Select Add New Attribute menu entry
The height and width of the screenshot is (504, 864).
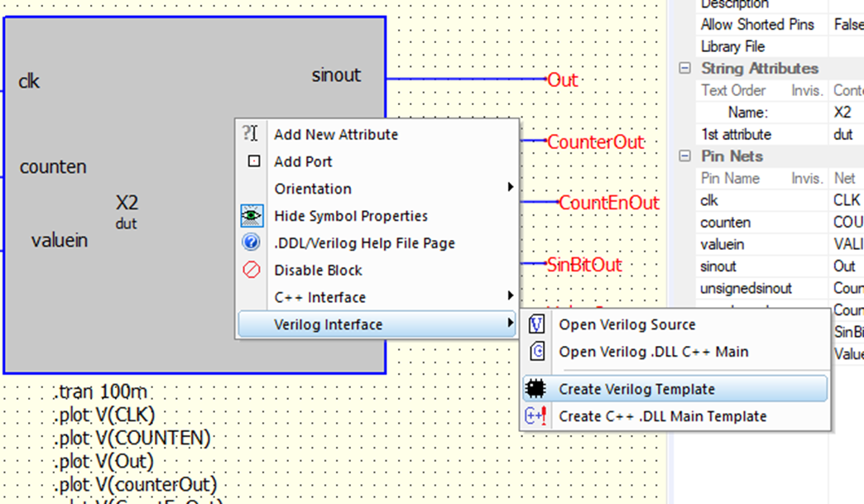point(377,134)
